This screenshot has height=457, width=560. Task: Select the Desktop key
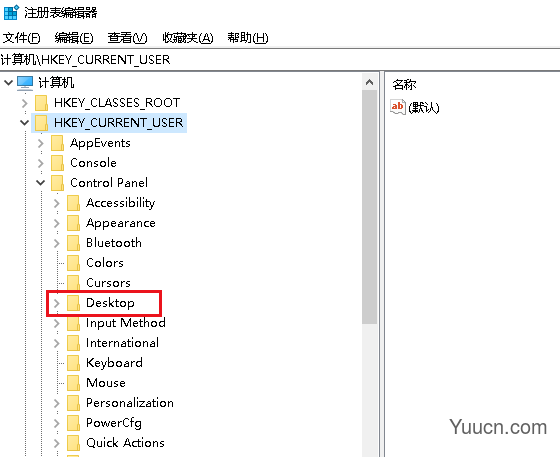110,303
